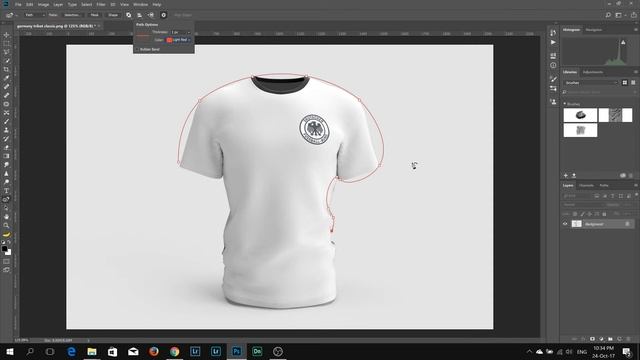The height and width of the screenshot is (360, 640).
Task: Select the Move tool
Action: tap(7, 35)
